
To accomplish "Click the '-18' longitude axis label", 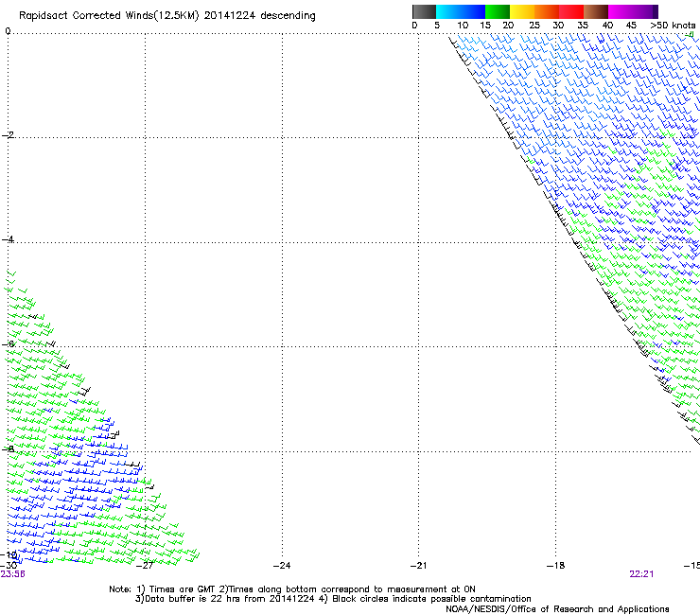I will [x=556, y=566].
